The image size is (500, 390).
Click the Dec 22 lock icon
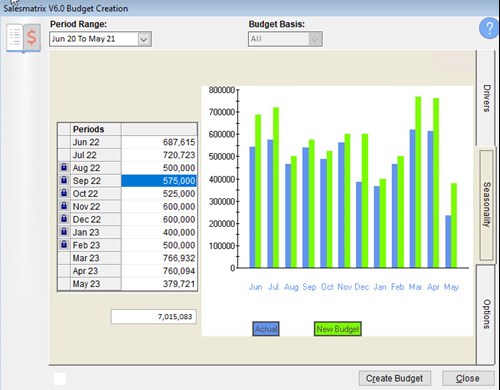click(x=64, y=219)
